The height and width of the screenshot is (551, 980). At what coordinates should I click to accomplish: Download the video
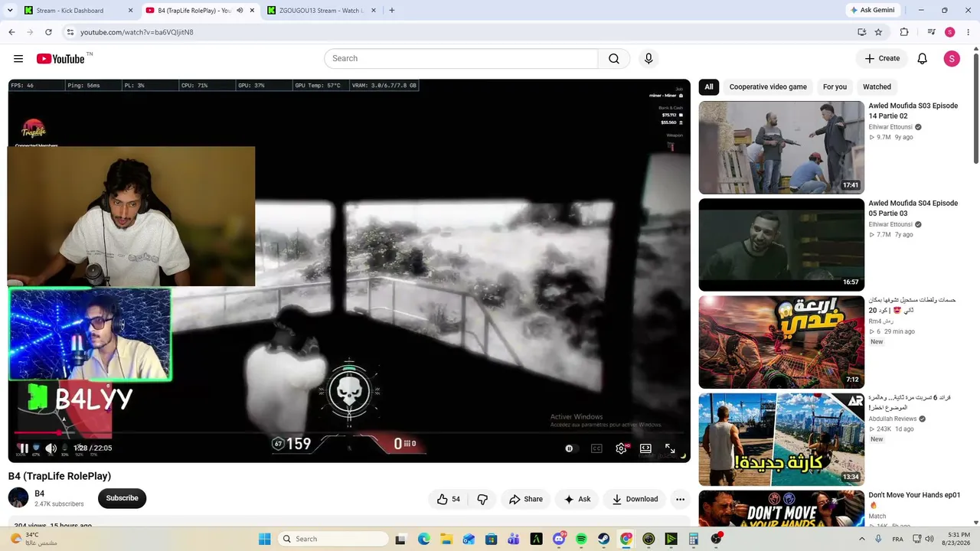(635, 499)
